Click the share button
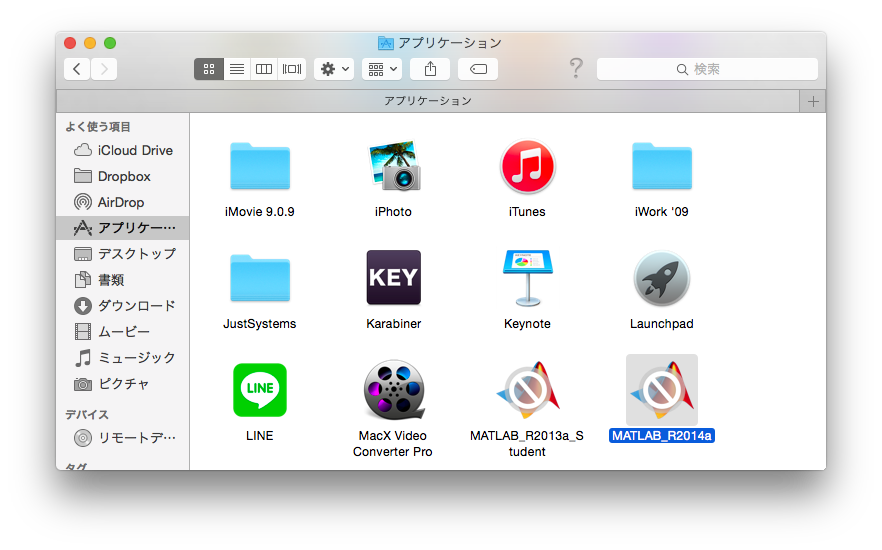 point(430,69)
